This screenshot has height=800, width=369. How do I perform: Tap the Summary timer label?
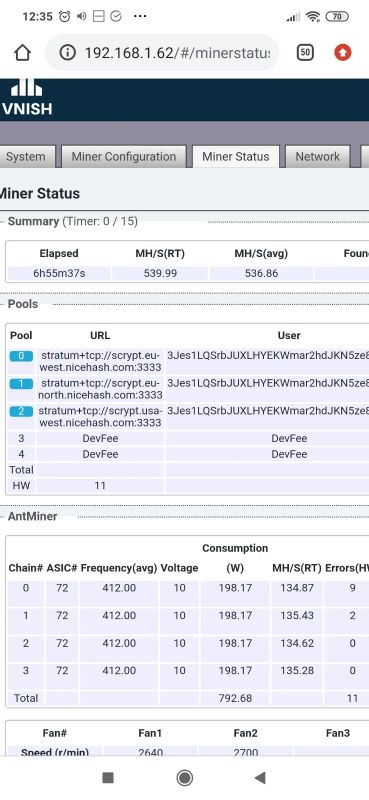[72, 221]
